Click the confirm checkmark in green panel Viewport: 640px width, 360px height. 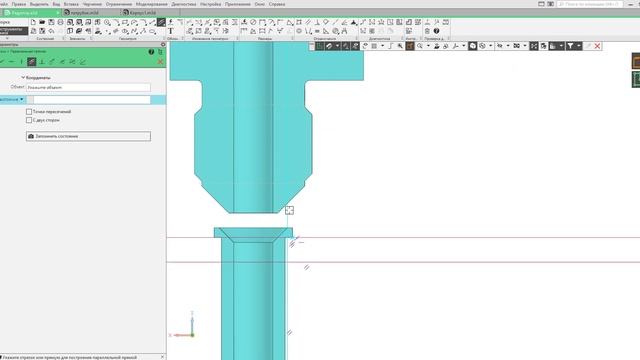(2, 62)
